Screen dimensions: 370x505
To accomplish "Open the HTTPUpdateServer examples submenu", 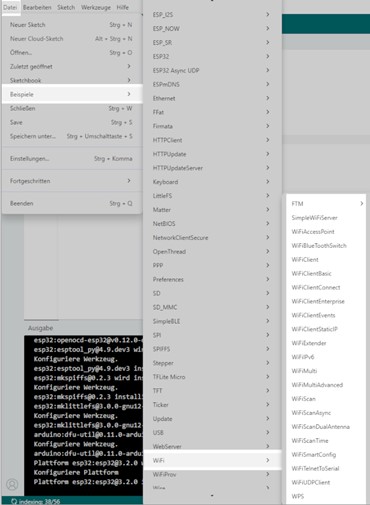I will 212,168.
